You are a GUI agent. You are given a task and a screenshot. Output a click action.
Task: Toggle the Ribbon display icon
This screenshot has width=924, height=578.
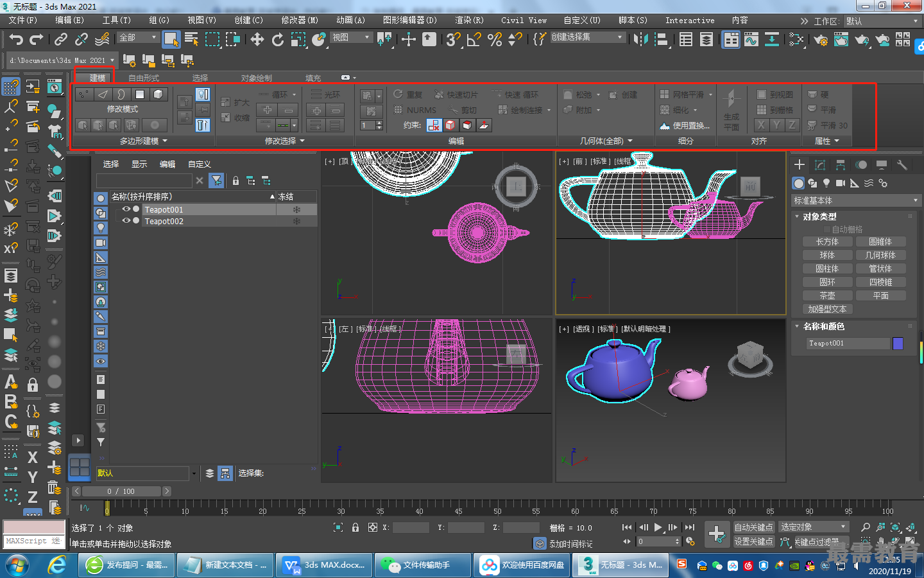(x=731, y=40)
